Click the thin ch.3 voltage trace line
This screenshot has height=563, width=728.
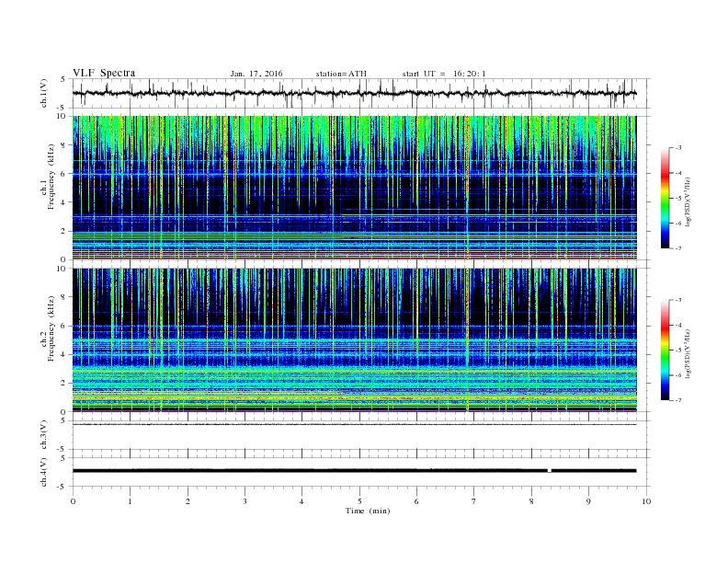[x=354, y=425]
